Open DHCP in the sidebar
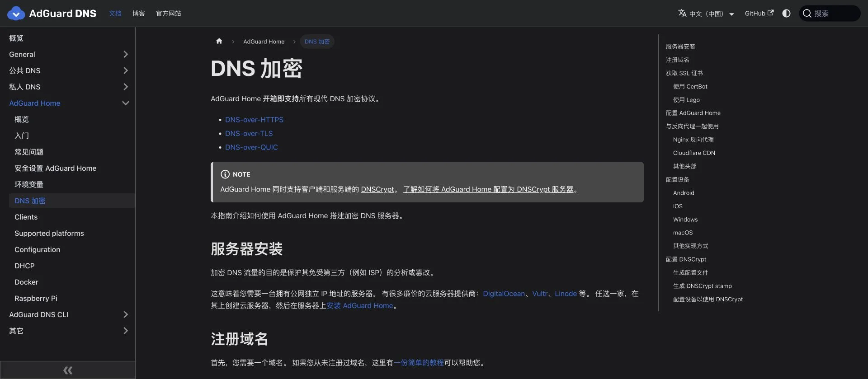 click(24, 266)
